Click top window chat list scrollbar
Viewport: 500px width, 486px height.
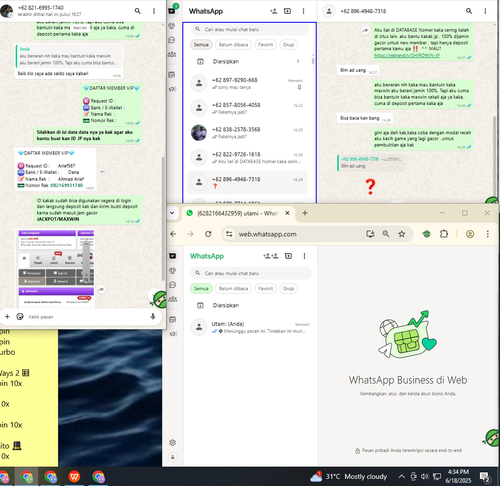[x=313, y=61]
